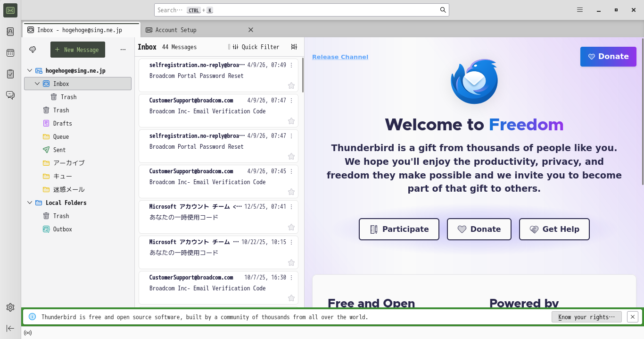
Task: Open more menu for 07:49 selfregistration message
Action: [x=291, y=65]
